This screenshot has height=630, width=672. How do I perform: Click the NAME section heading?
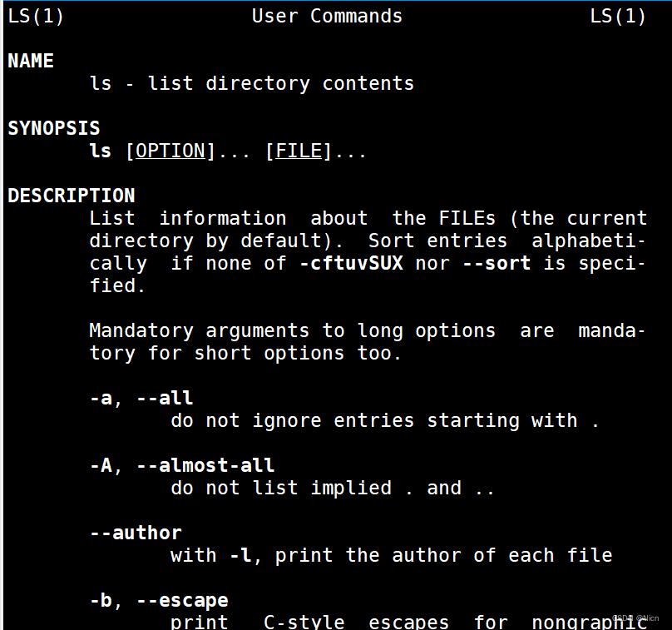click(31, 61)
